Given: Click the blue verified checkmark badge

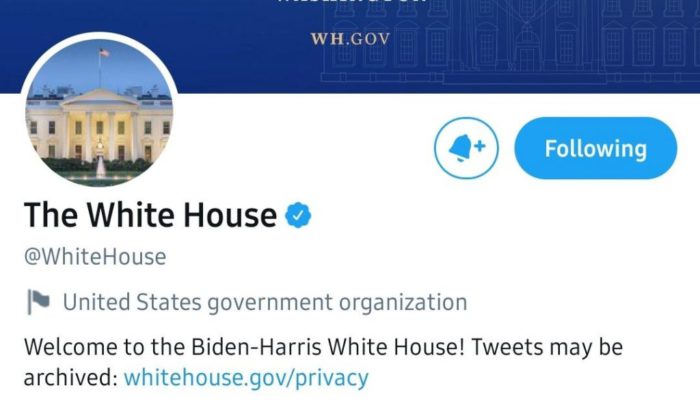Looking at the screenshot, I should pyautogui.click(x=298, y=214).
